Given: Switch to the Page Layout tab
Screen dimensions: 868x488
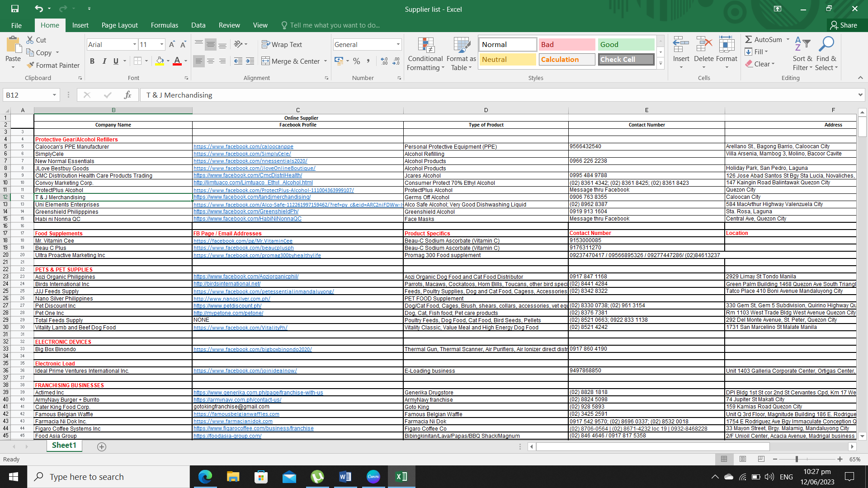Looking at the screenshot, I should tap(119, 25).
